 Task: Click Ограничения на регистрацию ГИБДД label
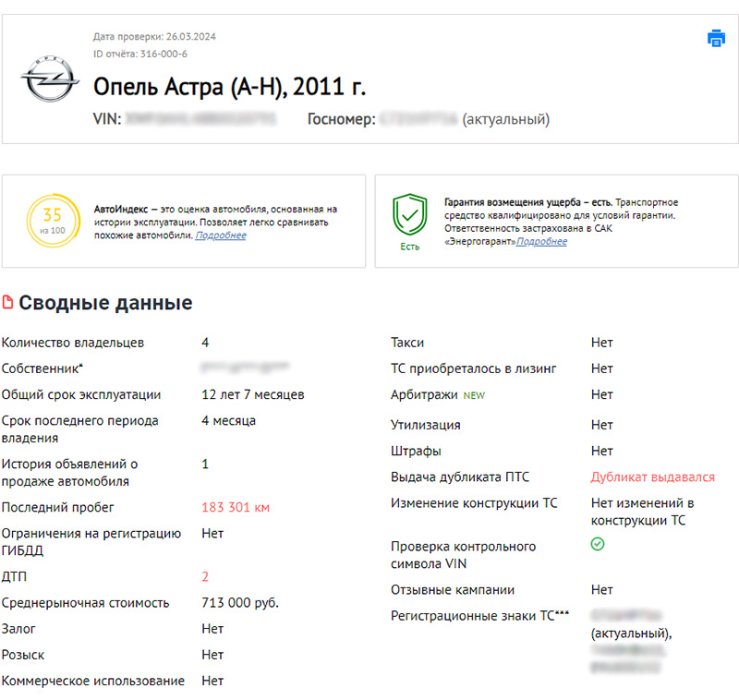click(x=91, y=542)
